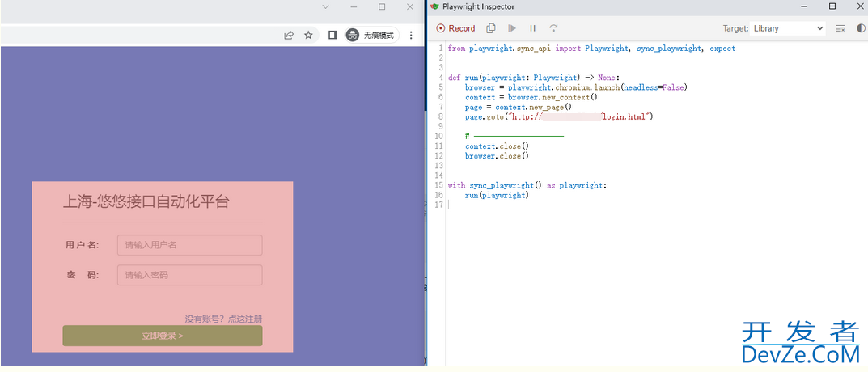Click the 密码 password input field

(190, 275)
